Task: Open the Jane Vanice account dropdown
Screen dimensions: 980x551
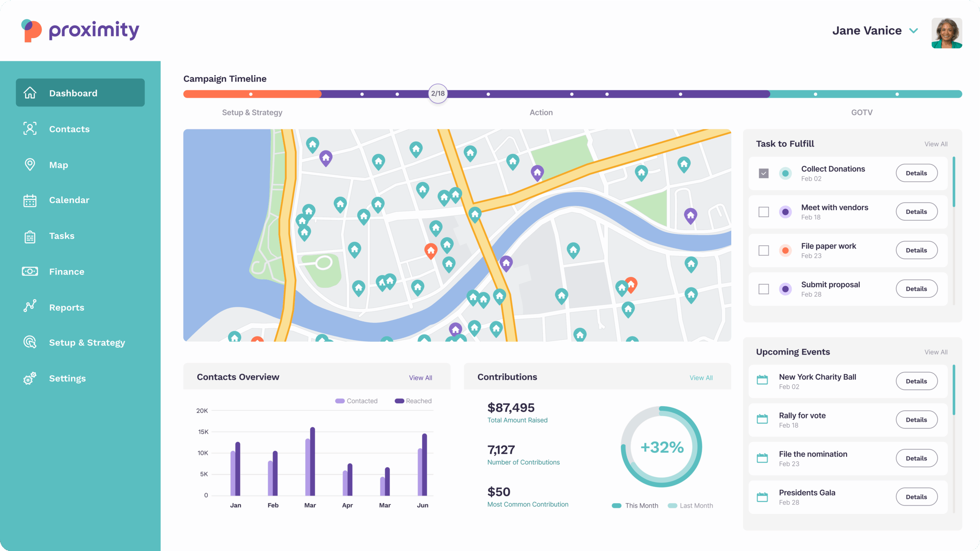Action: pyautogui.click(x=915, y=30)
